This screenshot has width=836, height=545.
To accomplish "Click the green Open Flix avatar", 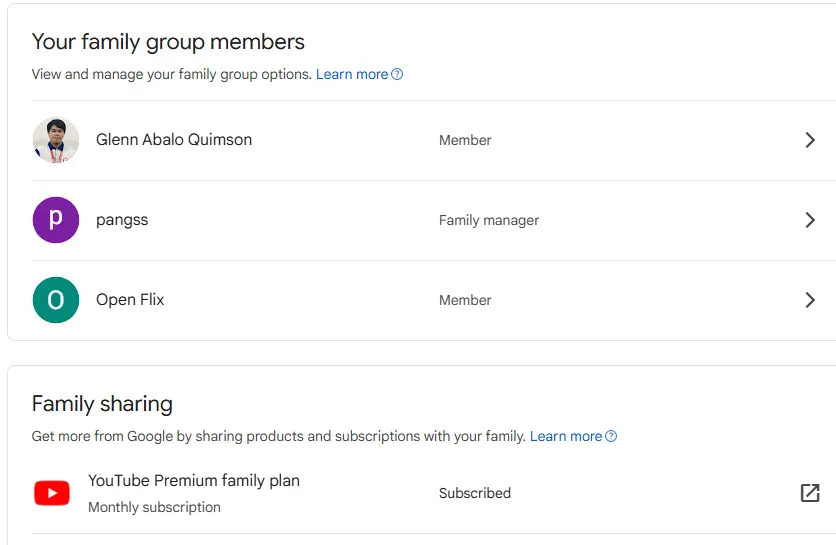I will coord(56,300).
